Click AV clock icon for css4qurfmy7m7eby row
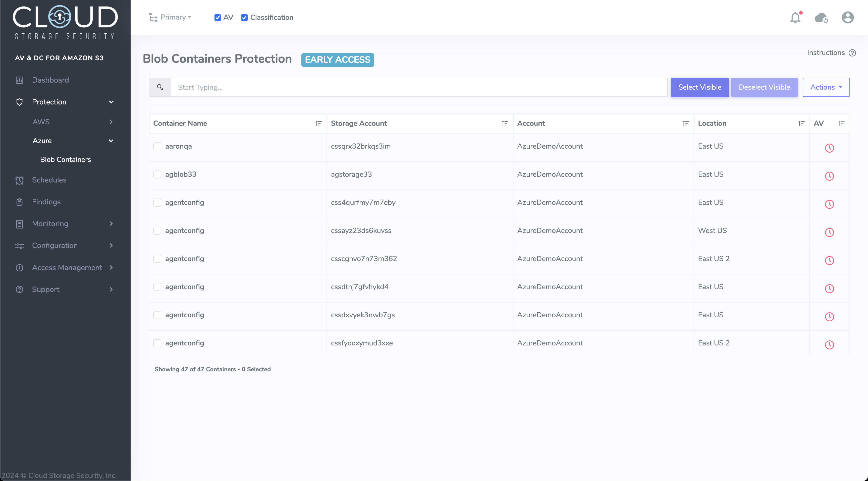Screen dimensions: 868x481 (x=829, y=204)
